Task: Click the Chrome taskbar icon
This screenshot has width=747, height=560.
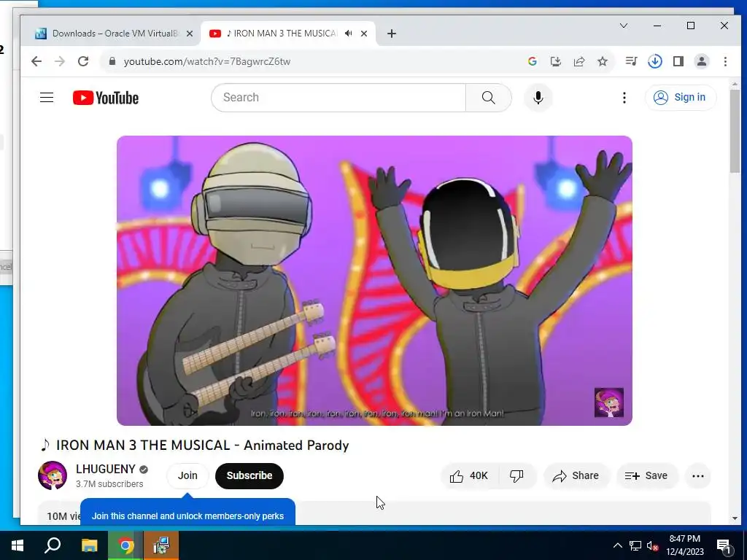Action: pyautogui.click(x=125, y=545)
